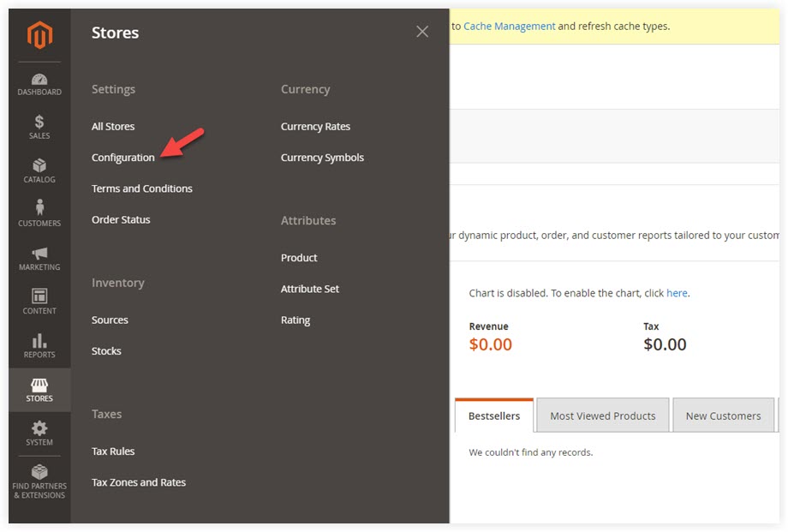Click 'here' link to enable chart
The image size is (788, 532).
click(x=677, y=293)
